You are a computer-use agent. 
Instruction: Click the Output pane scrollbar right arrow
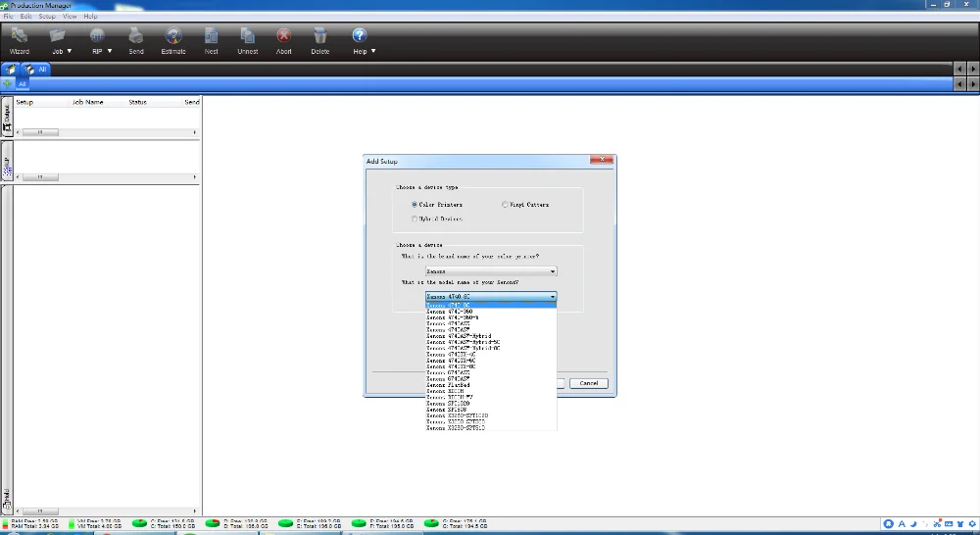(x=195, y=132)
